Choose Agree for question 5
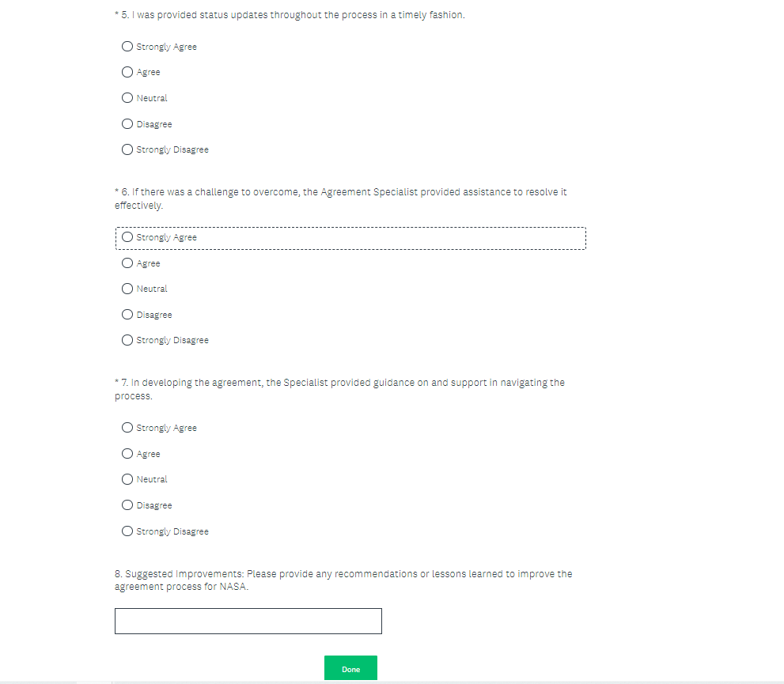Image resolution: width=784 pixels, height=684 pixels. (x=127, y=72)
